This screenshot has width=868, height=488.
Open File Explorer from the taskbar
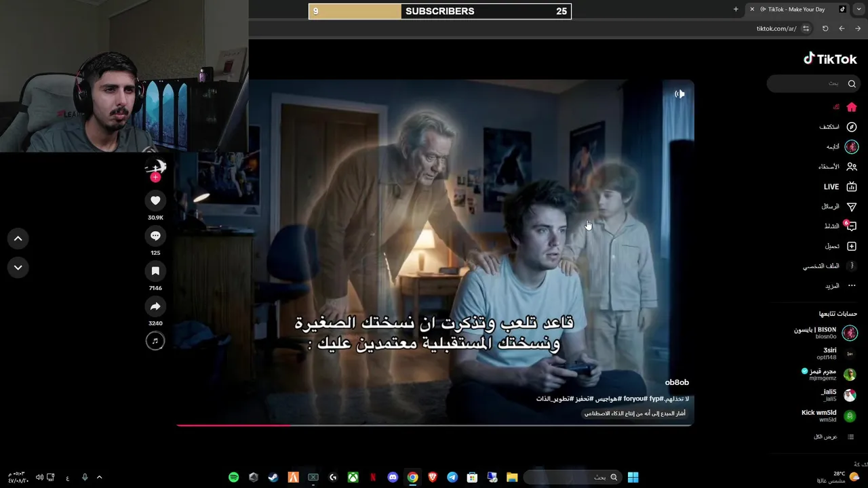point(512,477)
